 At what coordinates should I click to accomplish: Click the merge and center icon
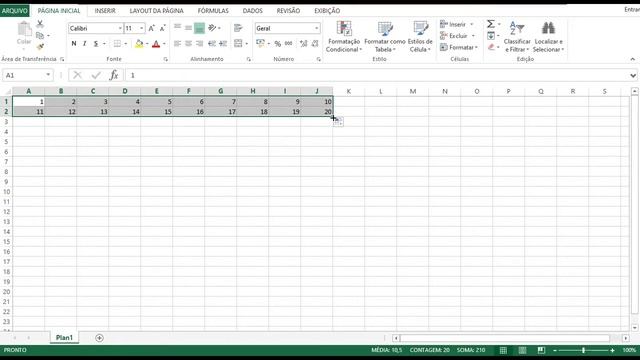coord(238,43)
